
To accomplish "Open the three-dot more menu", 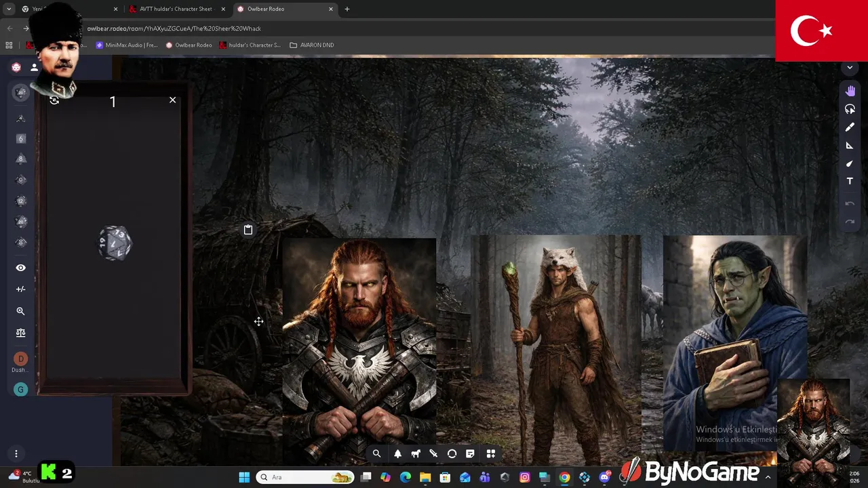I will point(16,453).
